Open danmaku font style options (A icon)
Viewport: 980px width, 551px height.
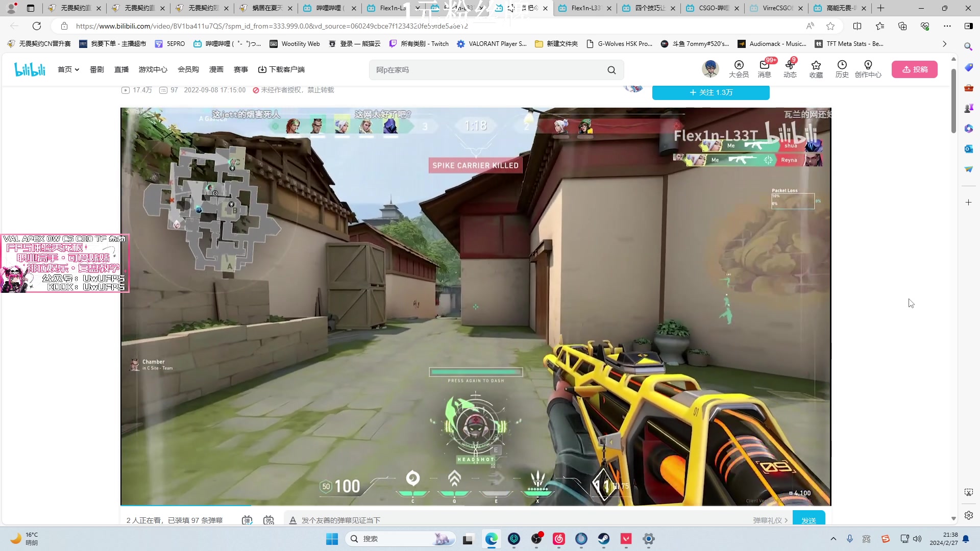point(293,520)
